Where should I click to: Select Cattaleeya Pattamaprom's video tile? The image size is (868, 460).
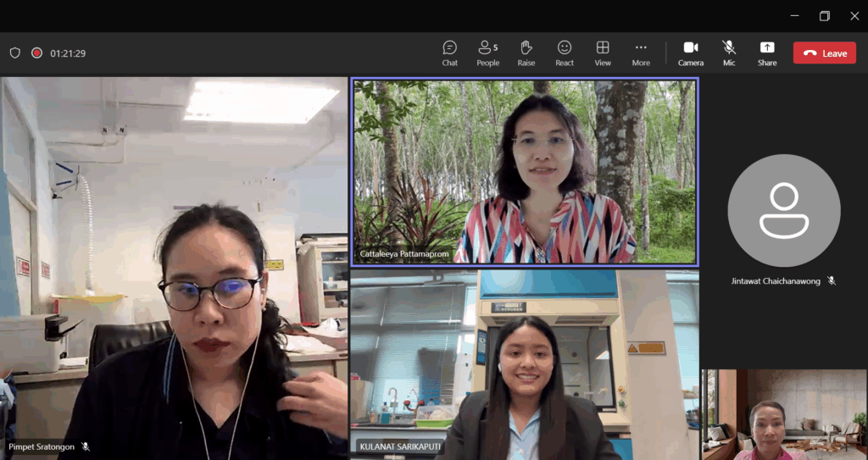point(525,172)
